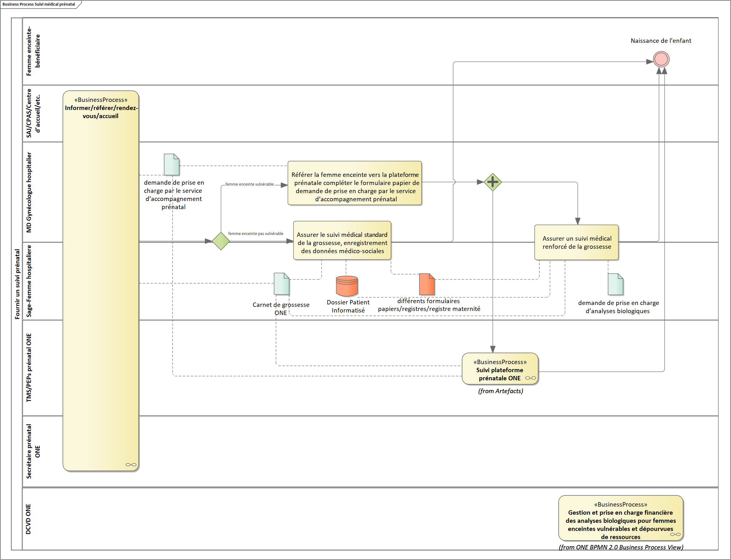The height and width of the screenshot is (560, 731).
Task: Select the parallel gateway with plus sign
Action: (x=492, y=182)
